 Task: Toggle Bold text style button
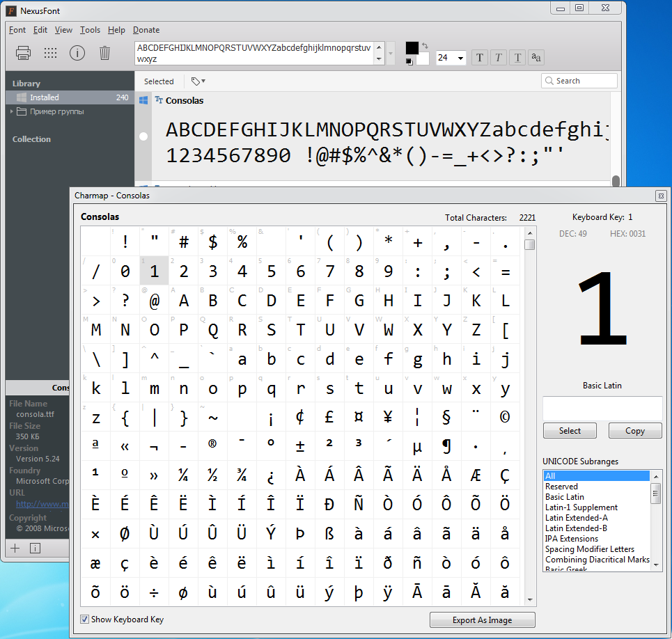coord(480,57)
